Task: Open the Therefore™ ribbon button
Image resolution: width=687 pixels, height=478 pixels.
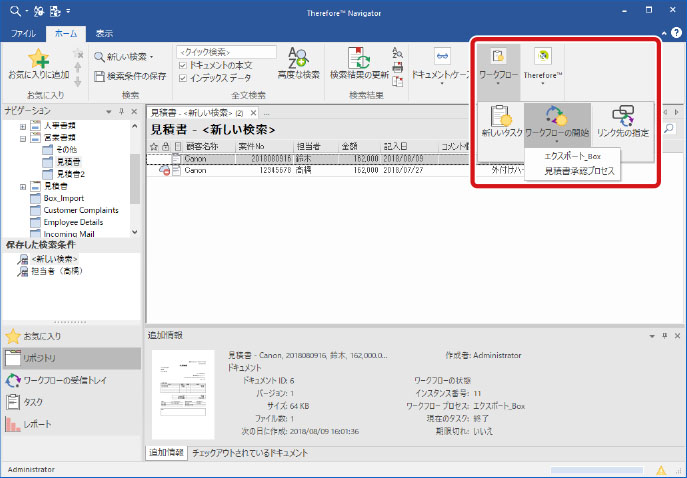Action: tap(544, 65)
